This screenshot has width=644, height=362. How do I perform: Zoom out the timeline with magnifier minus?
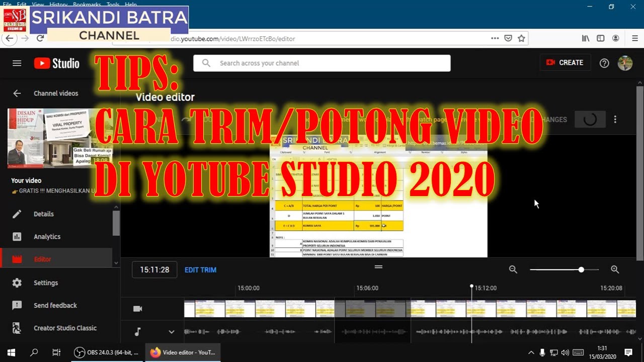(513, 269)
